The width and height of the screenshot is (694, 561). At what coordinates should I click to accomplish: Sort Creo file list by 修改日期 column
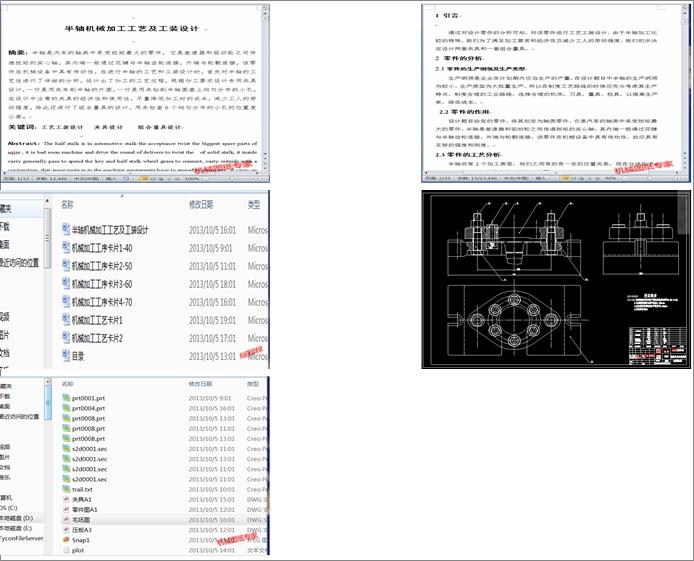pos(200,384)
